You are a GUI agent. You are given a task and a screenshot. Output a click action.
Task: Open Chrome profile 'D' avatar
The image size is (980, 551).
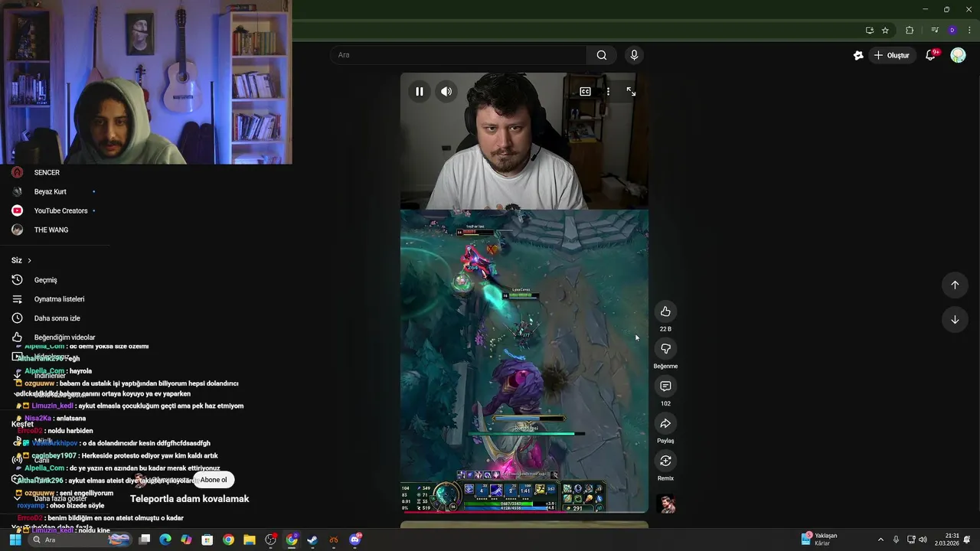pos(952,31)
